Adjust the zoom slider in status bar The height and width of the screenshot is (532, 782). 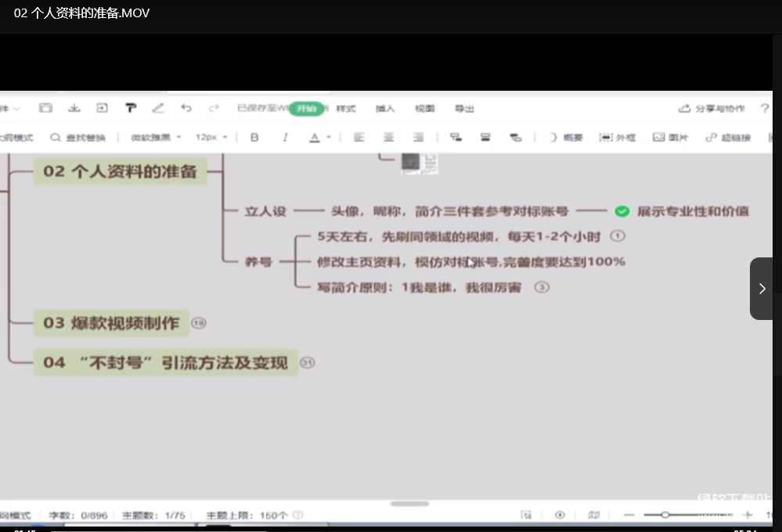point(665,515)
